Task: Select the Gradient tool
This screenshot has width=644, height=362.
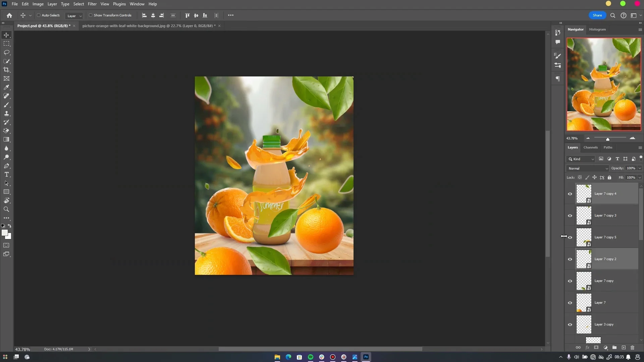Action: tap(6, 139)
